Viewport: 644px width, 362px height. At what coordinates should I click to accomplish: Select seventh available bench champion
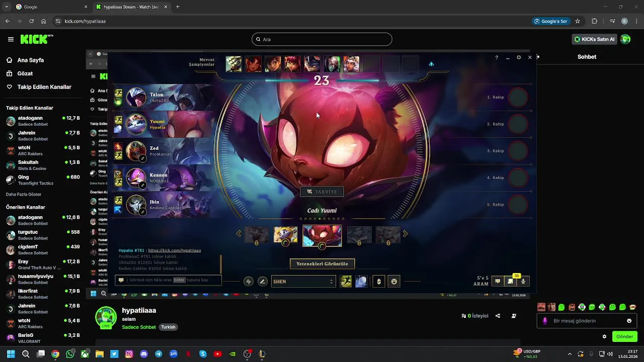[351, 64]
